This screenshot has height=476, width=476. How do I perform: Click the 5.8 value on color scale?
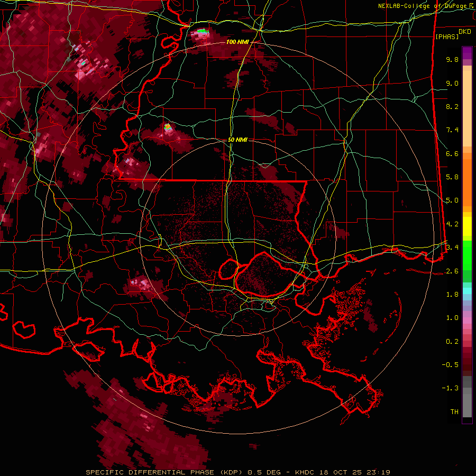click(x=452, y=177)
